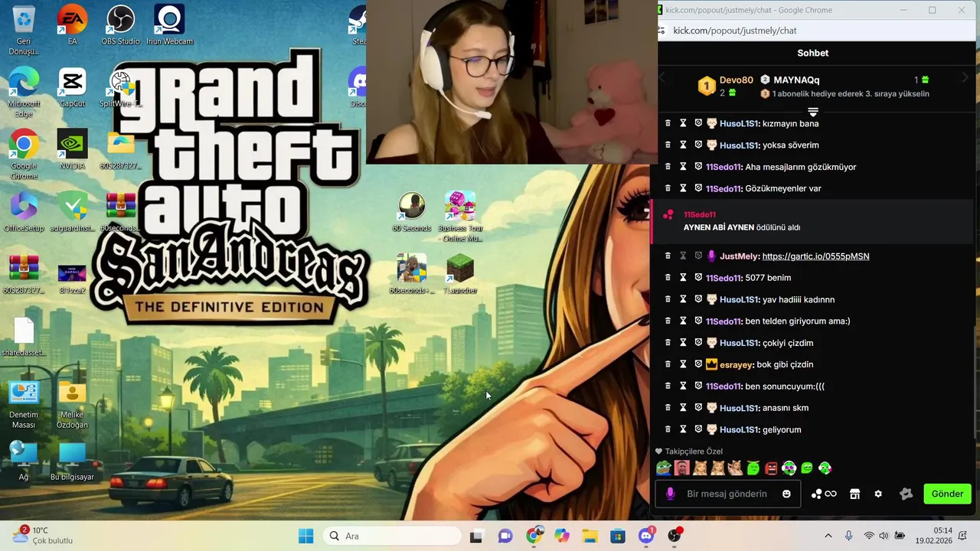Select the Google Chrome desktop shortcut
This screenshot has height=551, width=980.
click(24, 155)
